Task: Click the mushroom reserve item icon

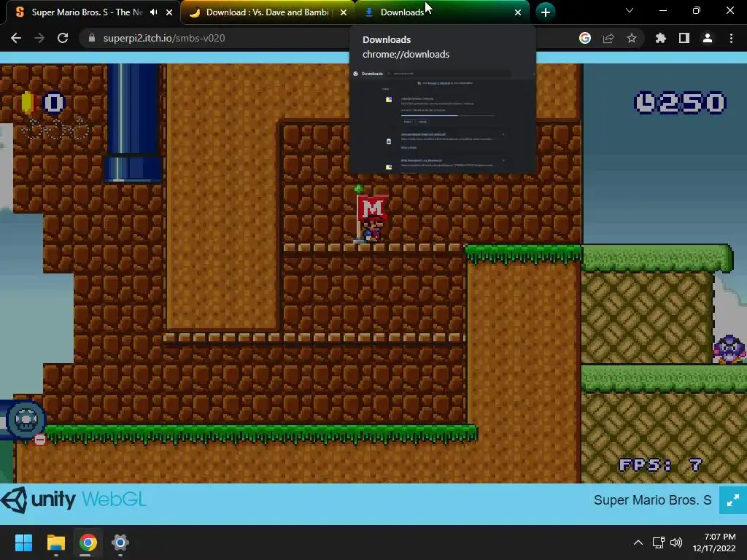Action: (x=26, y=419)
